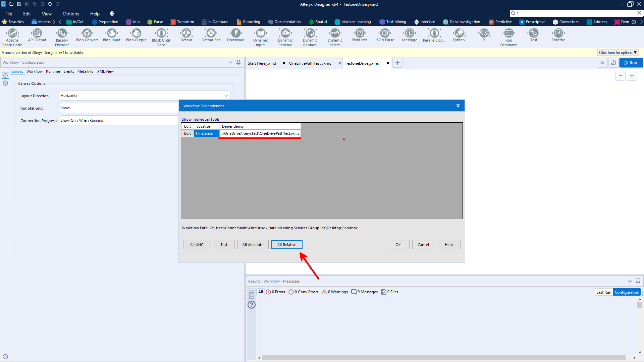644x362 pixels.
Task: Choose the Run Command tool
Action: 508,33
